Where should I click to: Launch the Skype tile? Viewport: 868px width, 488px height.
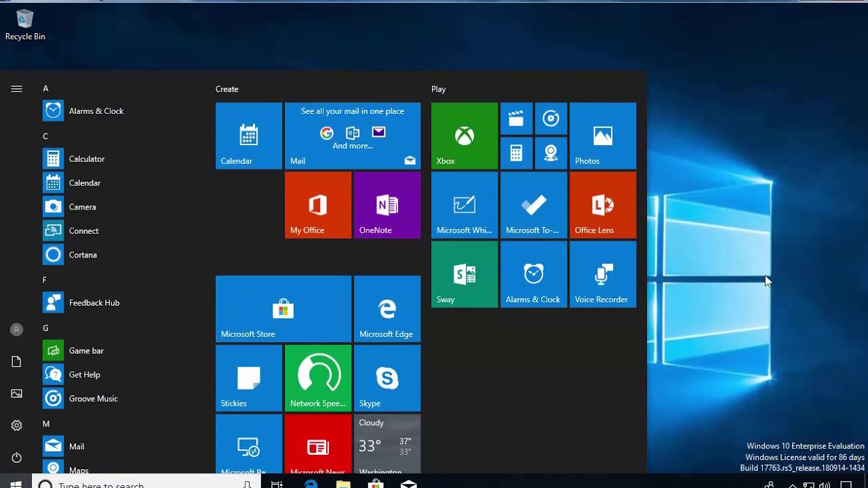tap(387, 378)
